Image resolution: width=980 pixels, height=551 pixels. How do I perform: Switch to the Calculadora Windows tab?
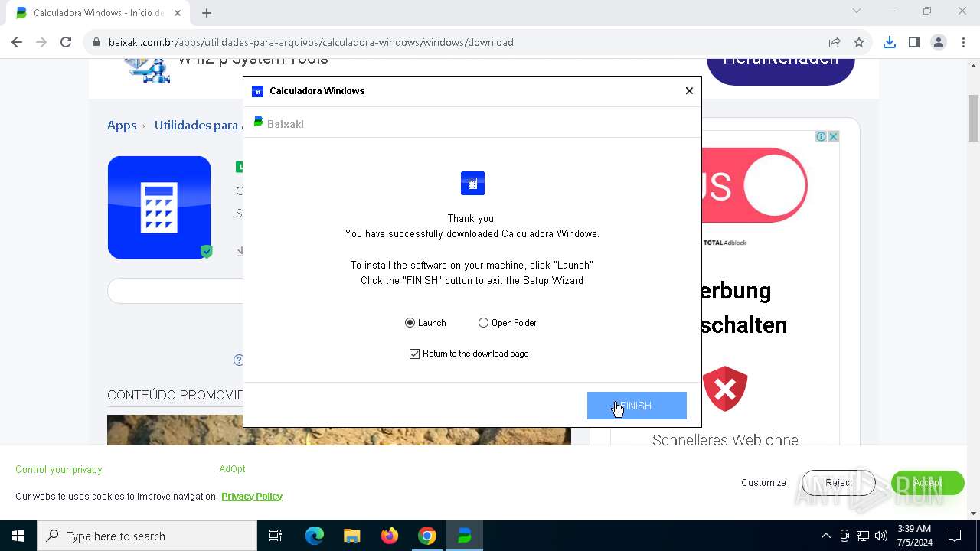click(x=98, y=13)
